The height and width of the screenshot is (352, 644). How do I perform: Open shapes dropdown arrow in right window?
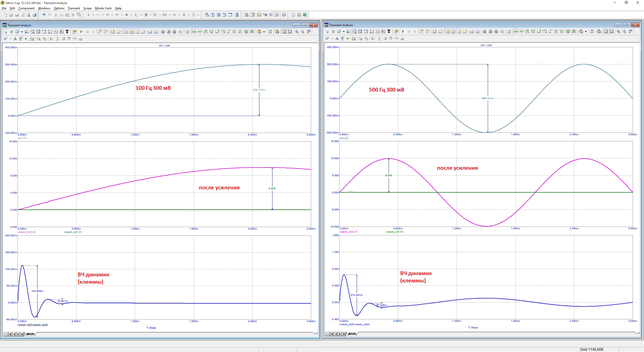(344, 32)
